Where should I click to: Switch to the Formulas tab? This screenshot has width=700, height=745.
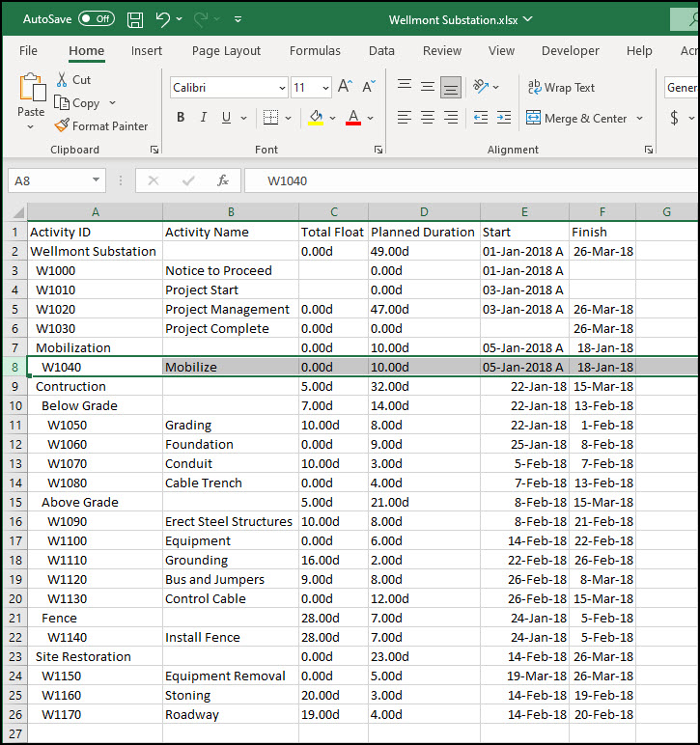[315, 51]
